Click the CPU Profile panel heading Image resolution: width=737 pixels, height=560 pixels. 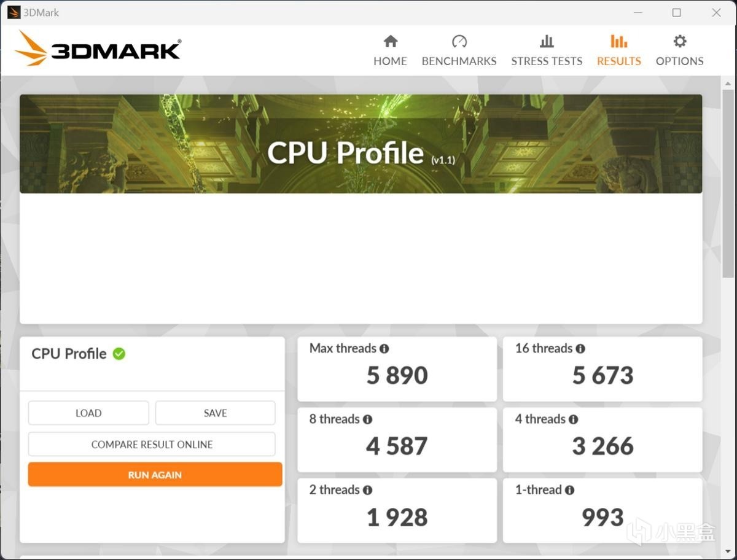(x=69, y=354)
